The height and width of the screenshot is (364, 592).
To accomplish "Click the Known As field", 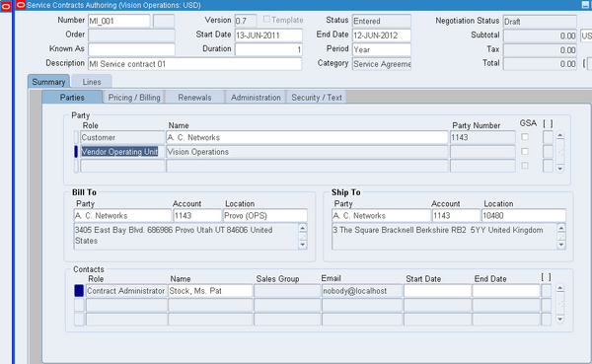I will [131, 49].
